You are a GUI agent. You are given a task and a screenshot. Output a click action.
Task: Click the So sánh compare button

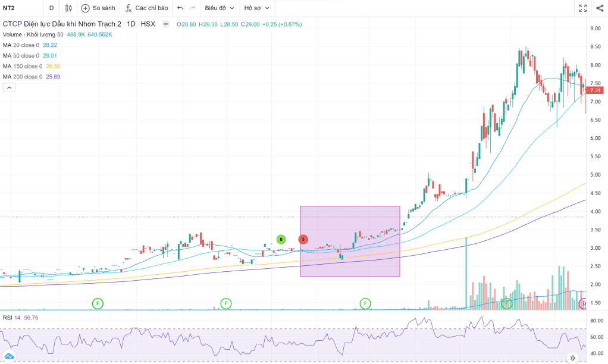click(x=98, y=8)
